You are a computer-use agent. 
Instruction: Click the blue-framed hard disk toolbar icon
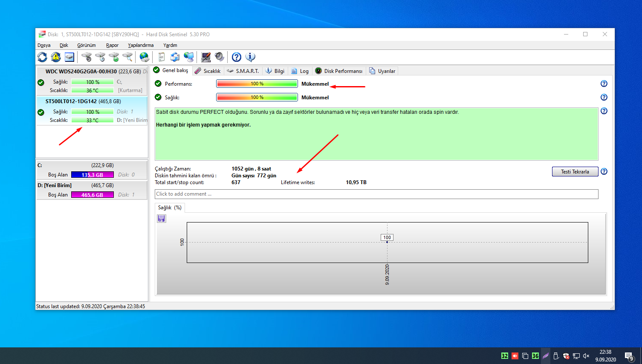pyautogui.click(x=69, y=57)
